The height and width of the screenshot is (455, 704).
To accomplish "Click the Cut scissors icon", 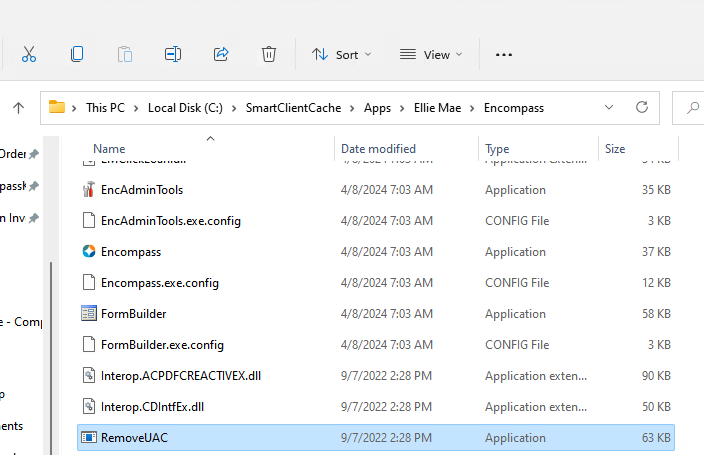I will click(x=29, y=54).
